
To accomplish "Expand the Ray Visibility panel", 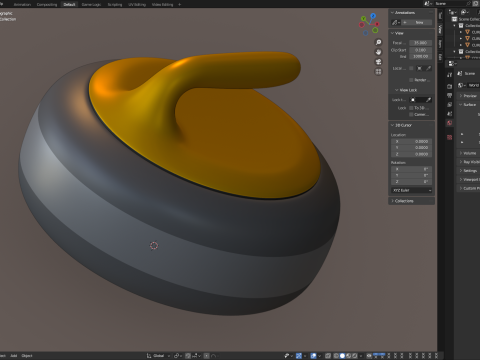I will click(461, 162).
